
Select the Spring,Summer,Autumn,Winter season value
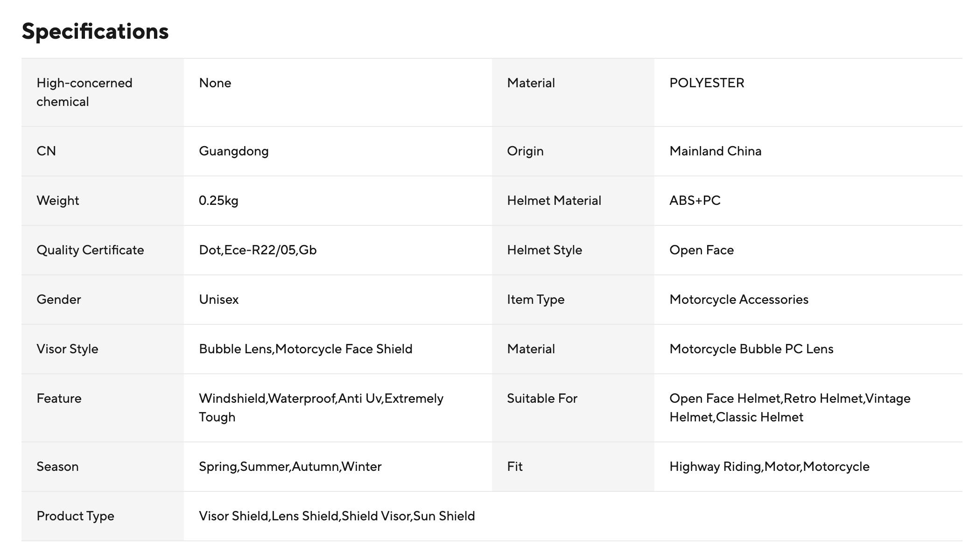[290, 467]
